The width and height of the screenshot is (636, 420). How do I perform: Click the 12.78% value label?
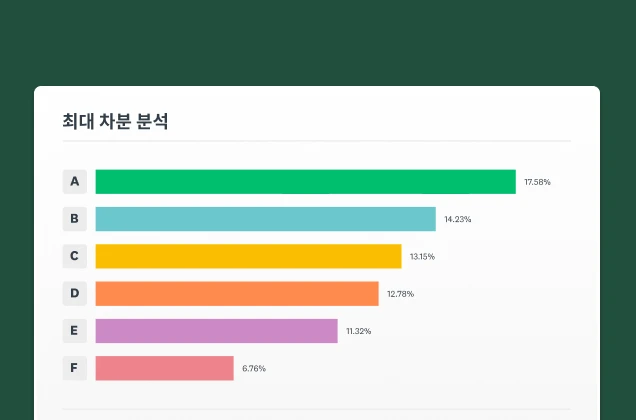point(400,294)
